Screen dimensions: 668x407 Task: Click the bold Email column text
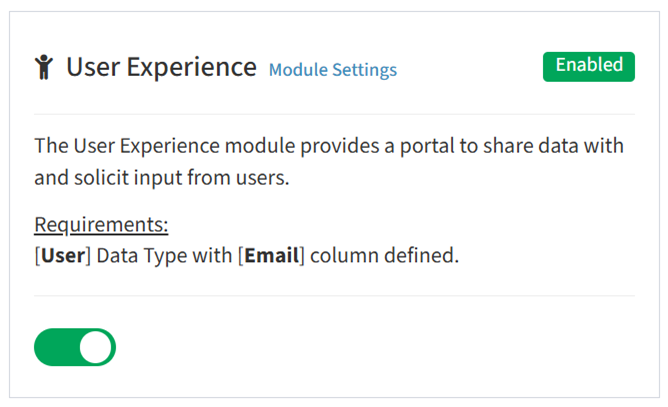[x=272, y=256]
